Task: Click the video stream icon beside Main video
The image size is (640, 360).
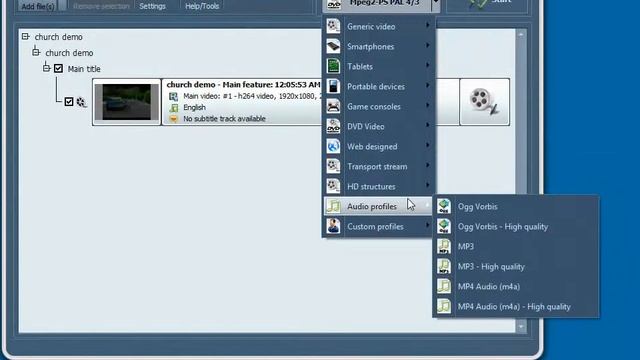Action: coord(173,96)
